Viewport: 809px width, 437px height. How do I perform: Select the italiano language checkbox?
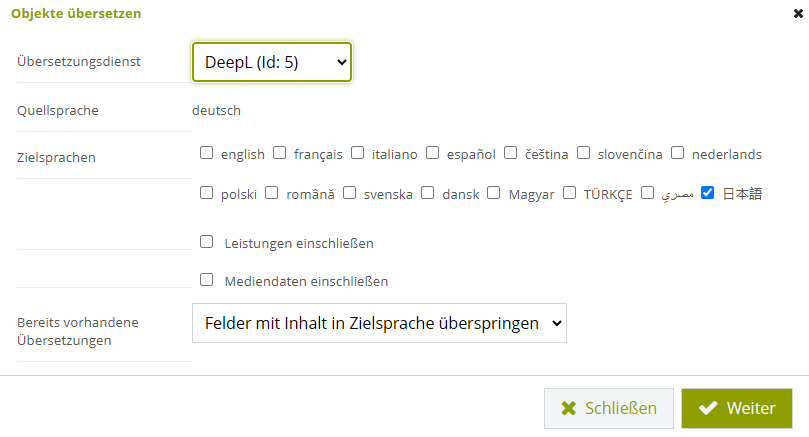point(358,153)
